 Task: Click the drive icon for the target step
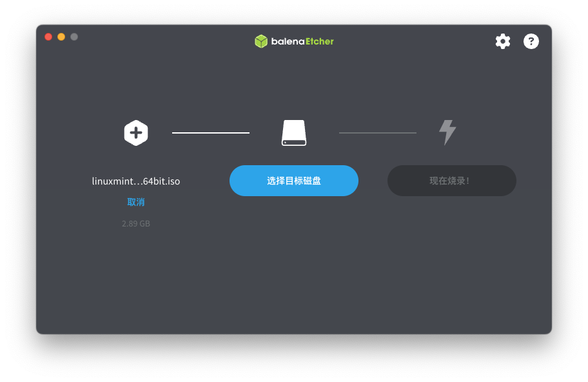(x=294, y=133)
